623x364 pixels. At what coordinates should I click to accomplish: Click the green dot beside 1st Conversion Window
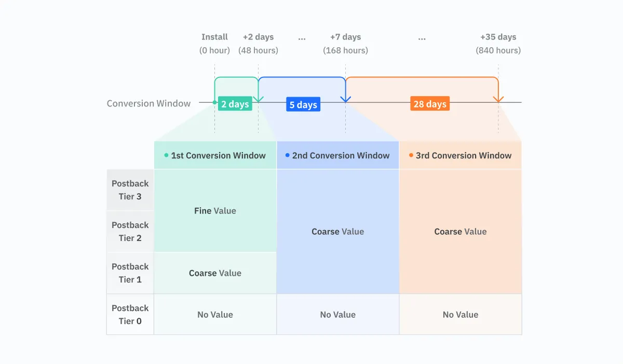(x=166, y=155)
